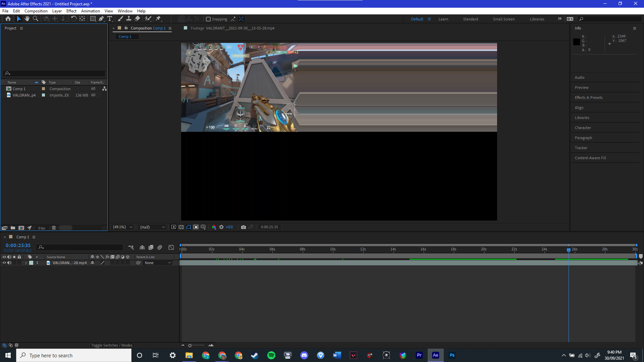Viewport: 644px width, 362px height.
Task: Mute audio of the VALORAN layer
Action: click(x=9, y=263)
